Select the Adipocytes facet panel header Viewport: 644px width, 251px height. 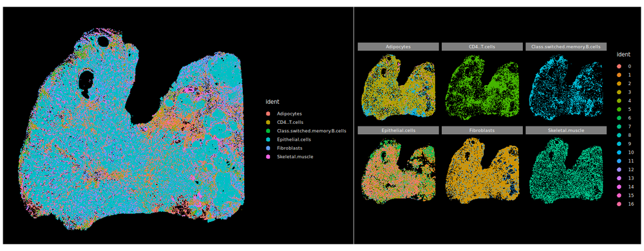click(x=399, y=46)
